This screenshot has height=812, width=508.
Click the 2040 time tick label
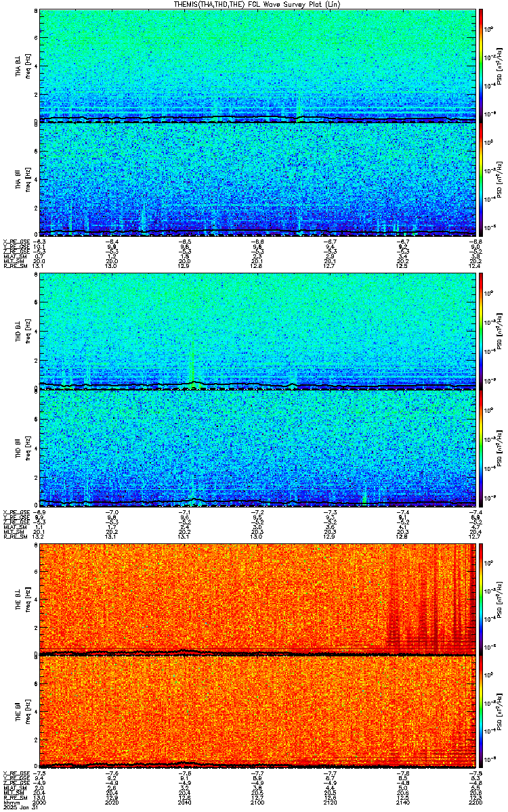point(184,804)
